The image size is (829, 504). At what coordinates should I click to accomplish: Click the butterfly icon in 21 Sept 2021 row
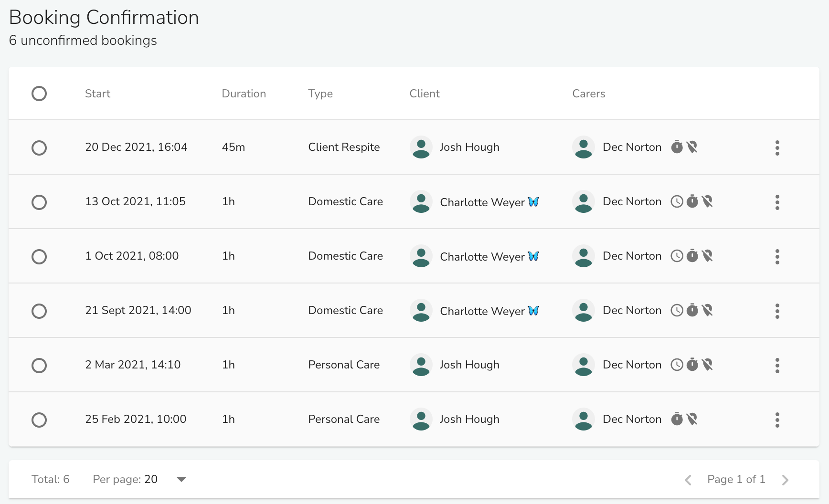[533, 311]
